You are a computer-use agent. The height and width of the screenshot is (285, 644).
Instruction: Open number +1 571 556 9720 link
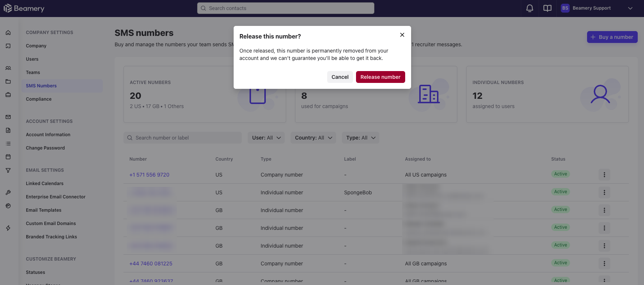pos(149,175)
